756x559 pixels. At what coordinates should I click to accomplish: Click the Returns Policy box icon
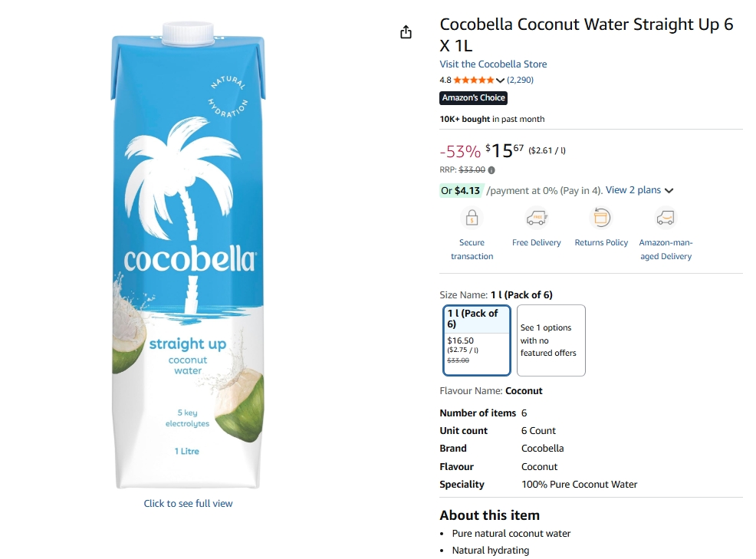[601, 219]
